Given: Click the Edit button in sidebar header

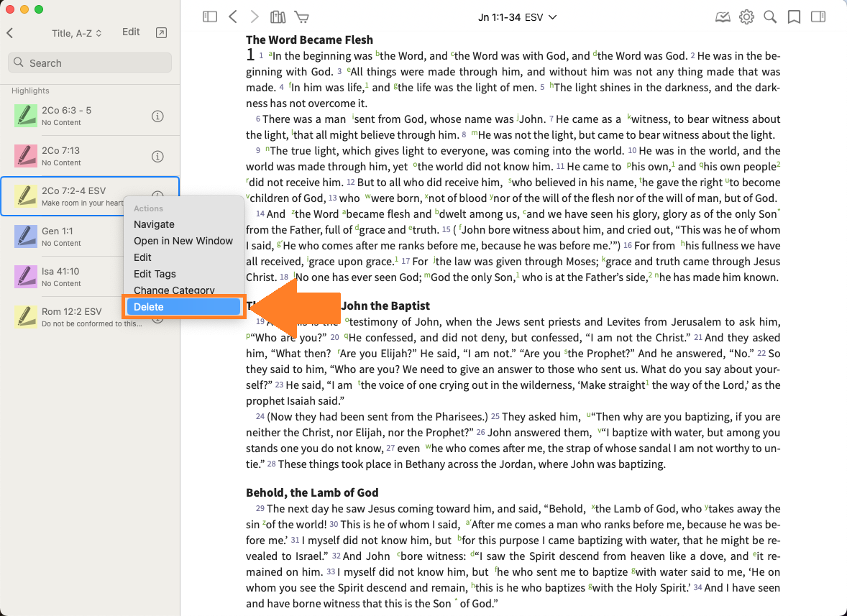Looking at the screenshot, I should [x=131, y=32].
